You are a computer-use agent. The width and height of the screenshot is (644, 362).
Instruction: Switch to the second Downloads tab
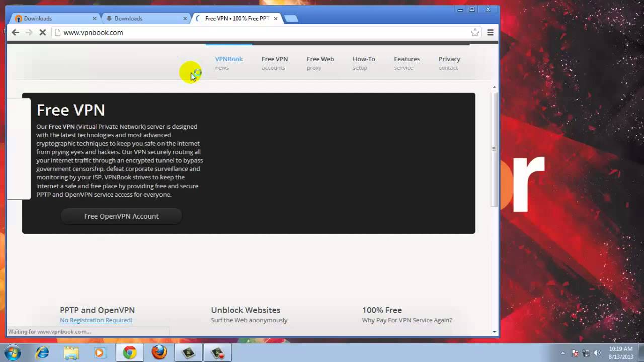coord(145,18)
